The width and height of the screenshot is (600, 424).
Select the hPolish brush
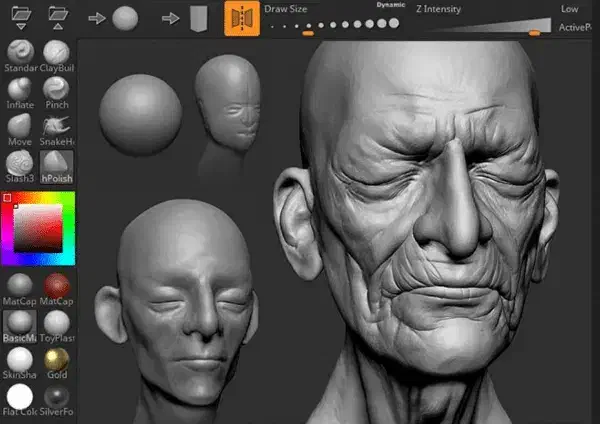[56, 163]
